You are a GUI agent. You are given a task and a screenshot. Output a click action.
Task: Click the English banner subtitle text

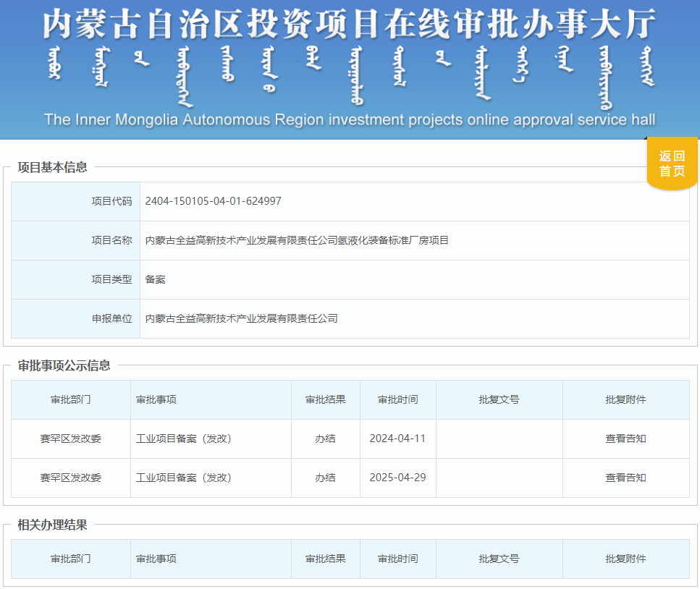coord(349,119)
